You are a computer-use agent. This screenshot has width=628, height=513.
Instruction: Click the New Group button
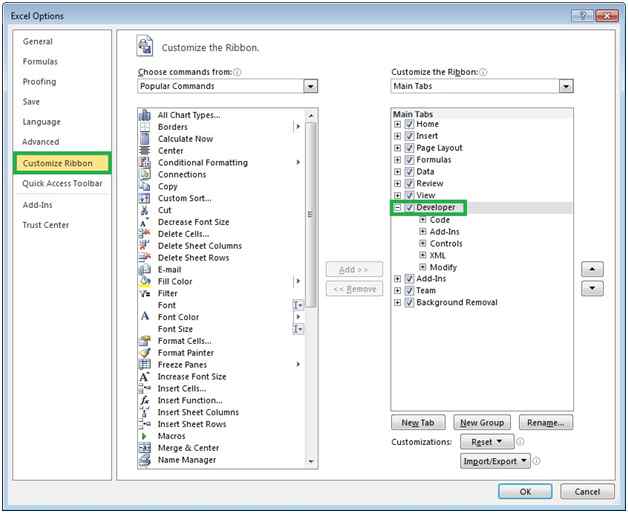point(482,423)
